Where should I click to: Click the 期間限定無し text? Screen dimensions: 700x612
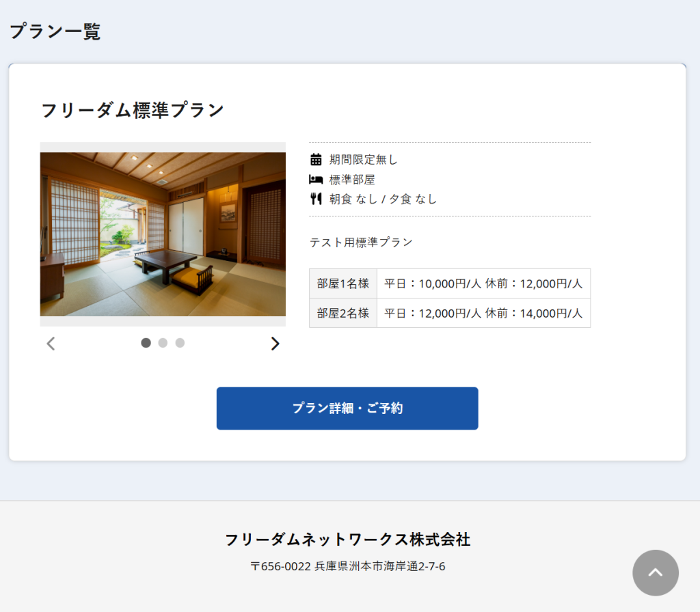(364, 159)
